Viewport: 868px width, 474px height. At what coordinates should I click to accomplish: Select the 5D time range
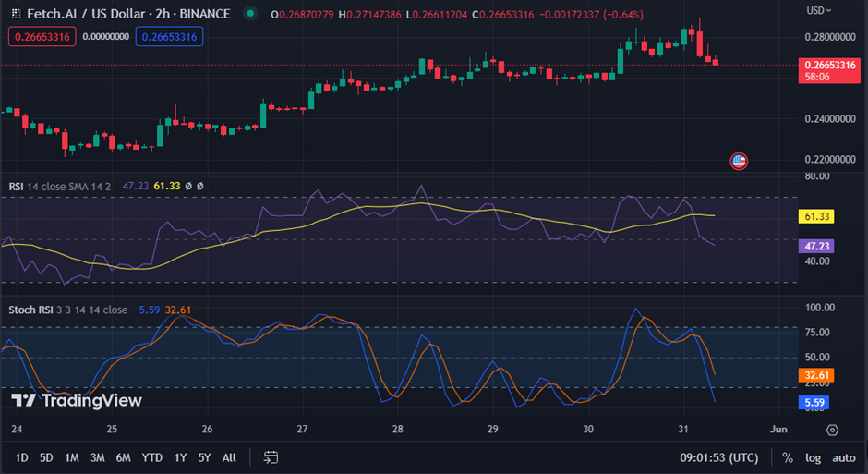tap(46, 457)
